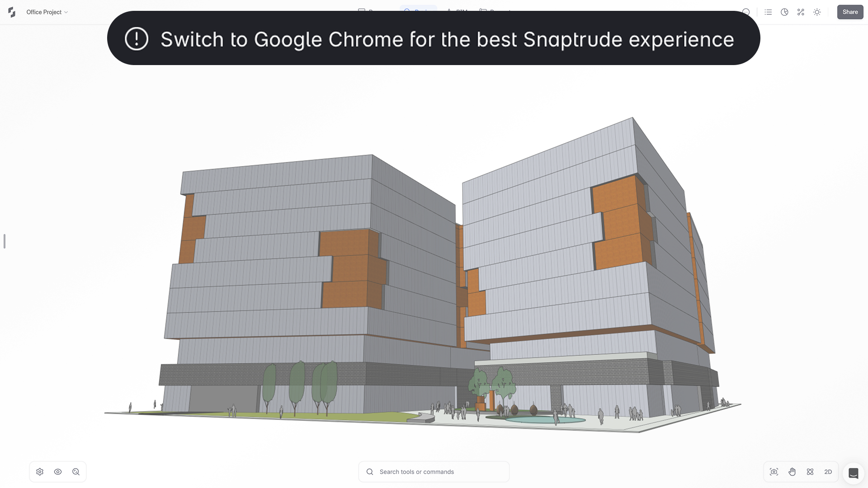Screen dimensions: 868x488
Task: Click the magnifier zoom-to-fit icon
Action: tap(76, 472)
